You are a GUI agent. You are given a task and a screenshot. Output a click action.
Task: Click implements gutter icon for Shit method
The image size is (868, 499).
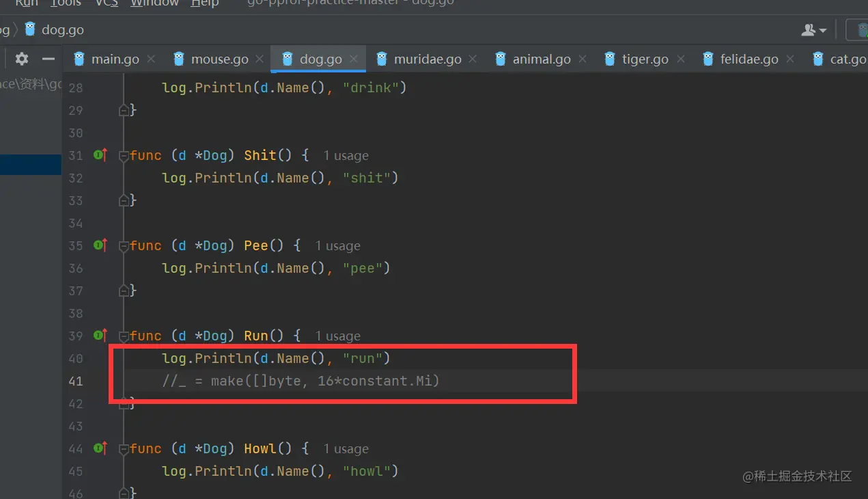click(100, 155)
